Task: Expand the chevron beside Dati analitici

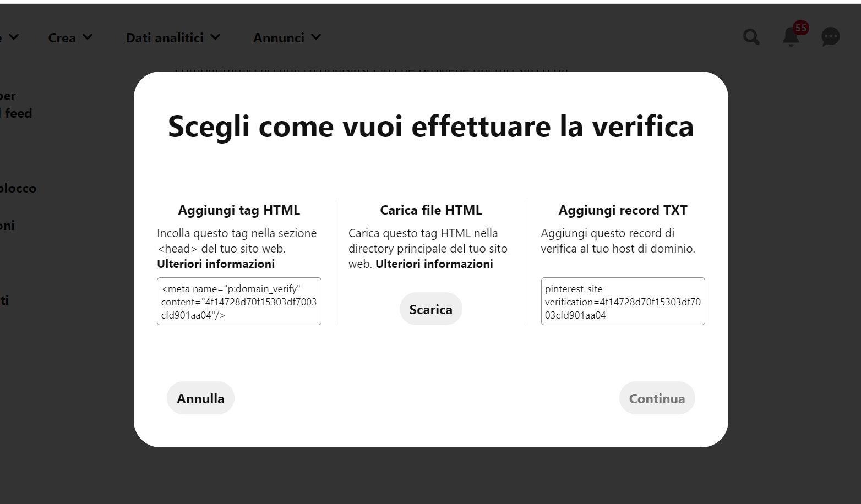Action: (x=215, y=37)
